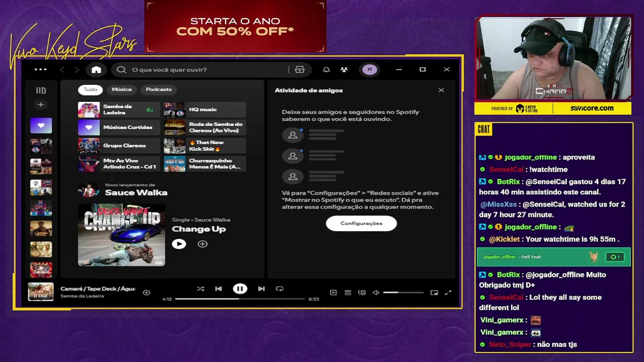Toggle repeat mode
This screenshot has width=644, height=362.
coord(279,289)
